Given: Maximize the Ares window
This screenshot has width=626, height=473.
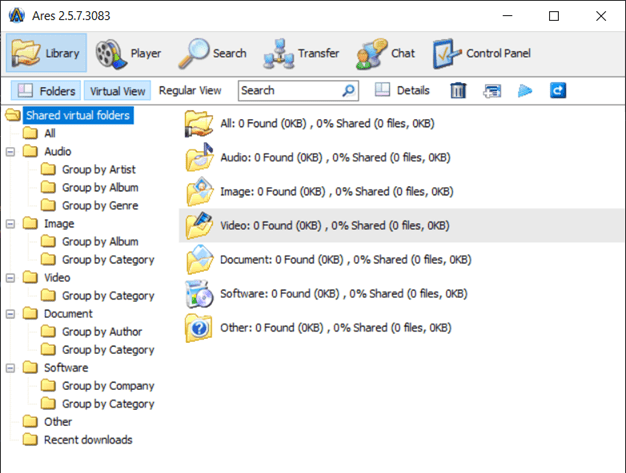Looking at the screenshot, I should [x=554, y=16].
